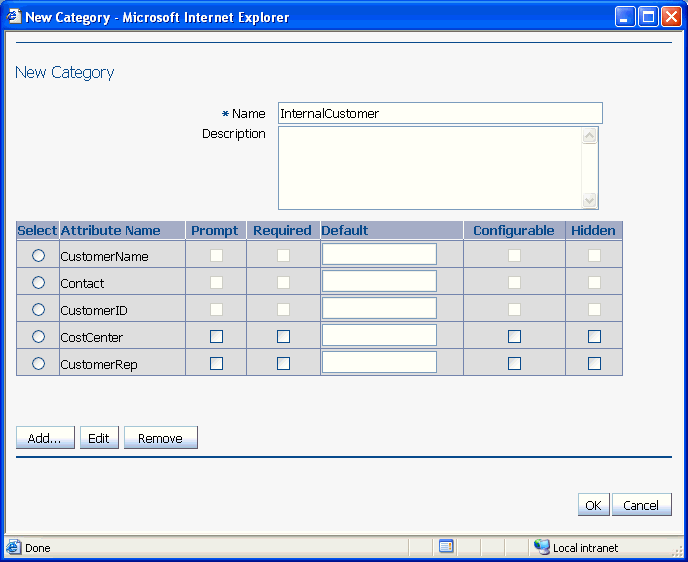Check Required for CostCenter

point(283,336)
